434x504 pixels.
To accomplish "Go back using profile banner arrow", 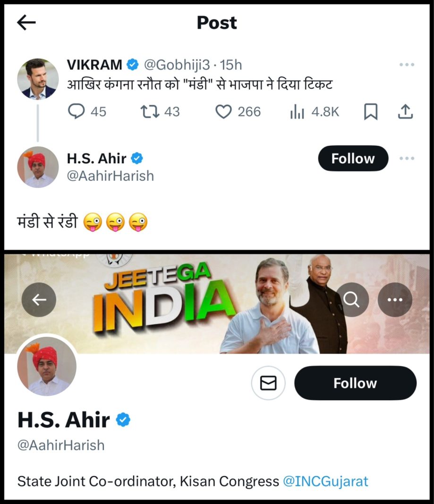I will tap(39, 300).
